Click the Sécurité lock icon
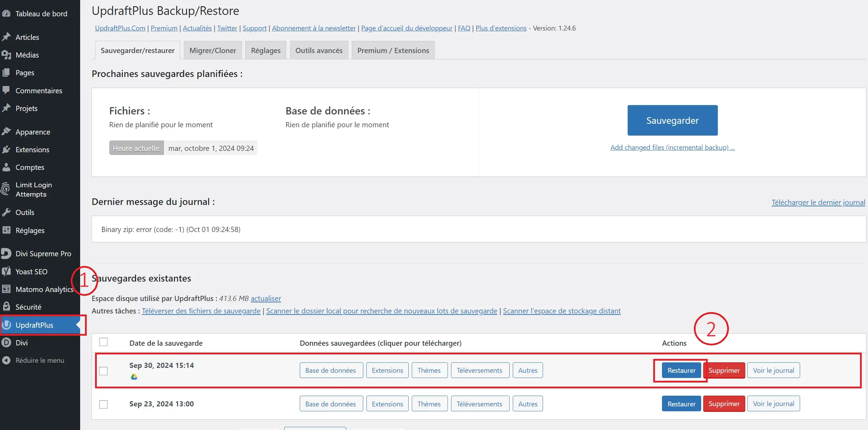This screenshot has width=868, height=430. tap(6, 307)
